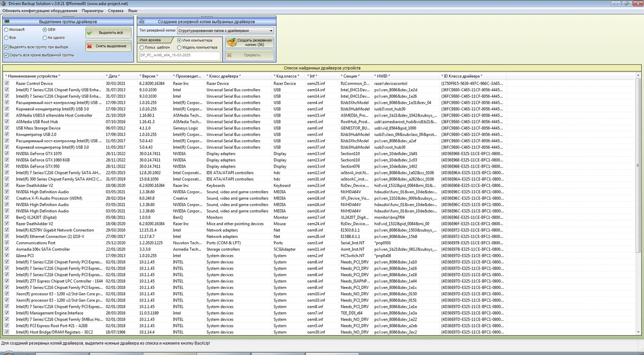Viewport: 644px width, 355px height.
Task: Click the 'Выделить всё' button
Action: click(108, 33)
